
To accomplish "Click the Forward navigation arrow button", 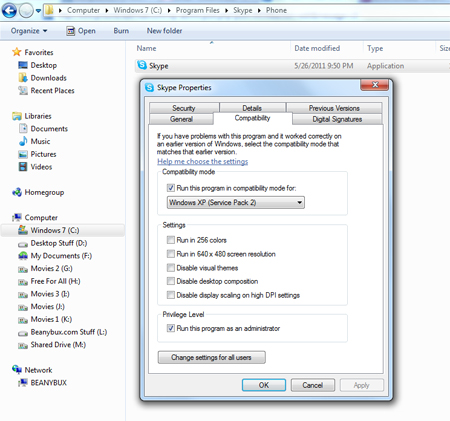I will (x=26, y=11).
